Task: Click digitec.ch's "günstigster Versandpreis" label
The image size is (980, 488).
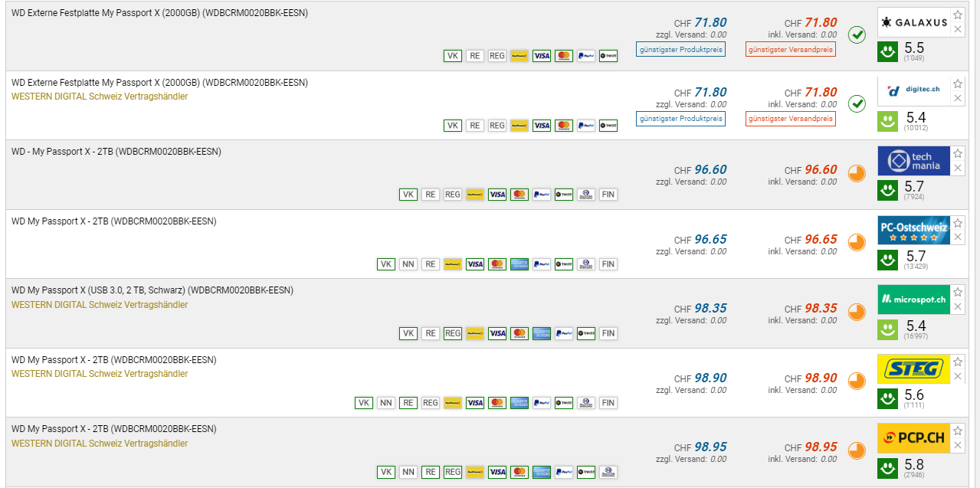Action: pyautogui.click(x=790, y=119)
